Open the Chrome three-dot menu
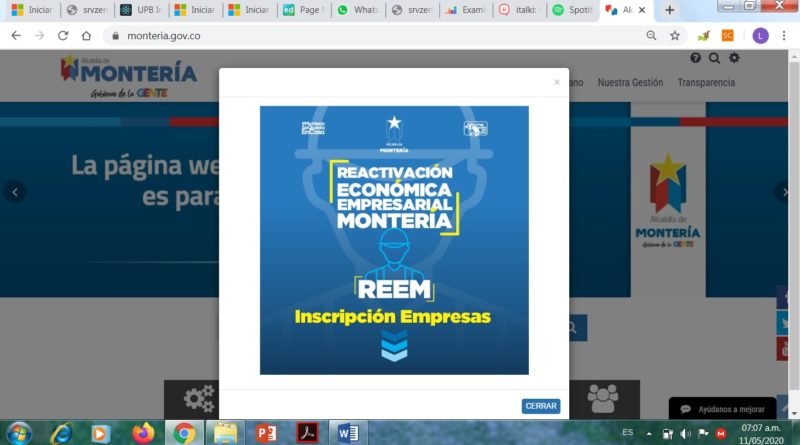 (786, 35)
